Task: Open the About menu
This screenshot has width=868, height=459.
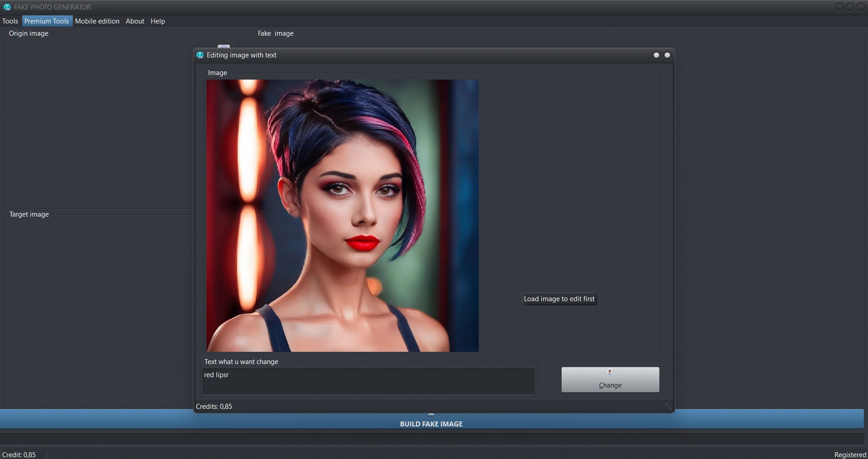Action: [x=135, y=21]
